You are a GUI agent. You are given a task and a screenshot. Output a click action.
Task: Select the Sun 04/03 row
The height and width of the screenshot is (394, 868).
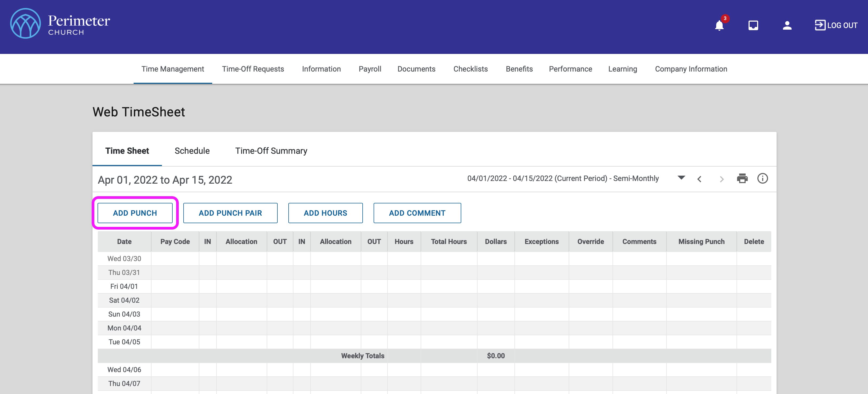tap(434, 314)
